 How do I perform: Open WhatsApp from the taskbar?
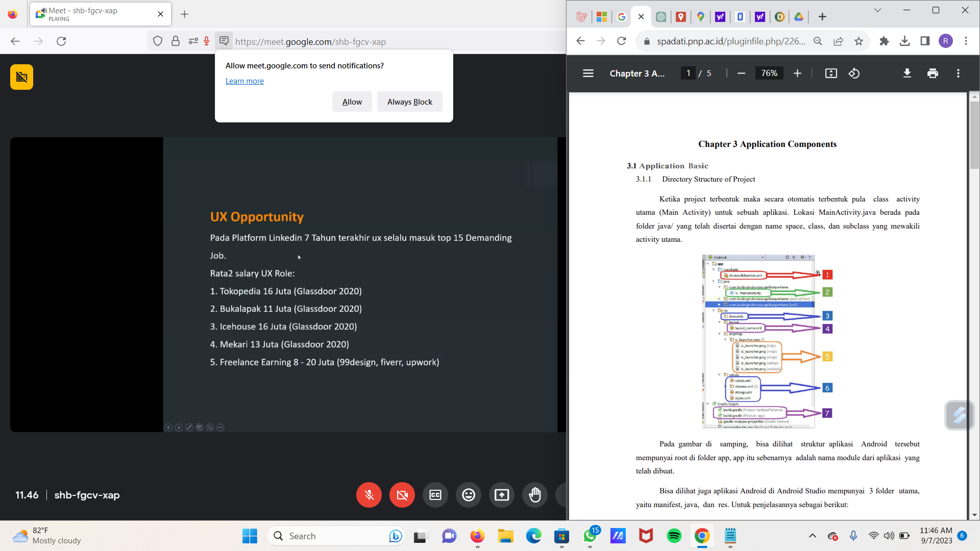click(590, 536)
